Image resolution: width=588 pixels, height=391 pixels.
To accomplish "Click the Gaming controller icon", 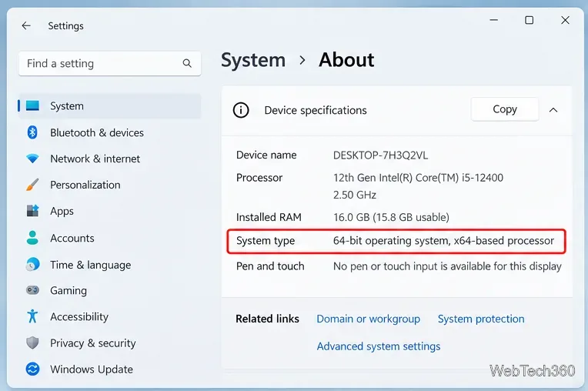I will pyautogui.click(x=32, y=290).
